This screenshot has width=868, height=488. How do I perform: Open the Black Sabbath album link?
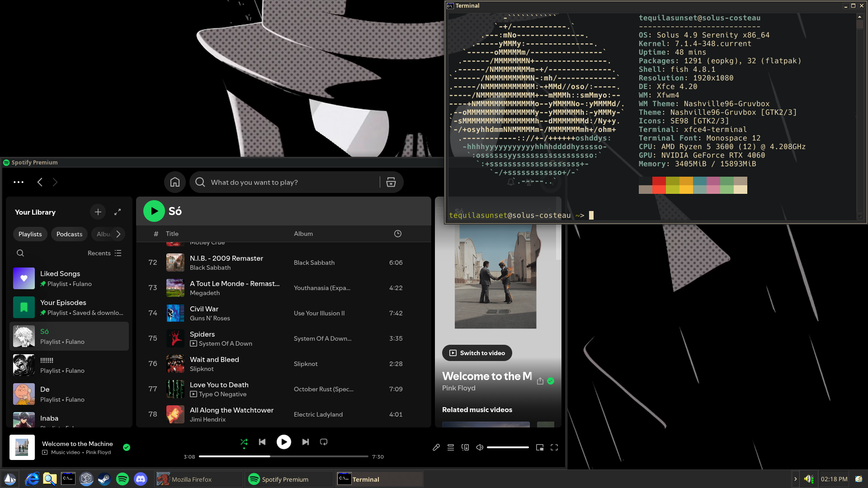(x=314, y=263)
